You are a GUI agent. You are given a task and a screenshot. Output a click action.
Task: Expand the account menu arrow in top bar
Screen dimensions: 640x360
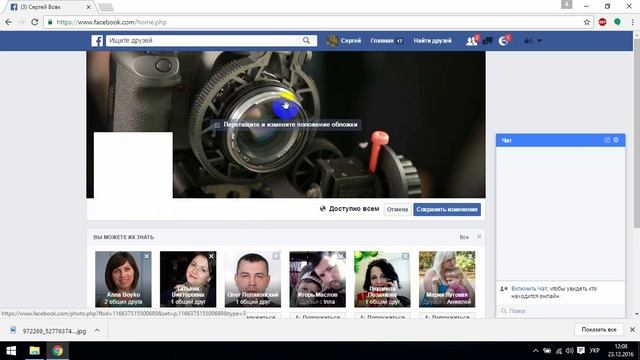pyautogui.click(x=540, y=41)
